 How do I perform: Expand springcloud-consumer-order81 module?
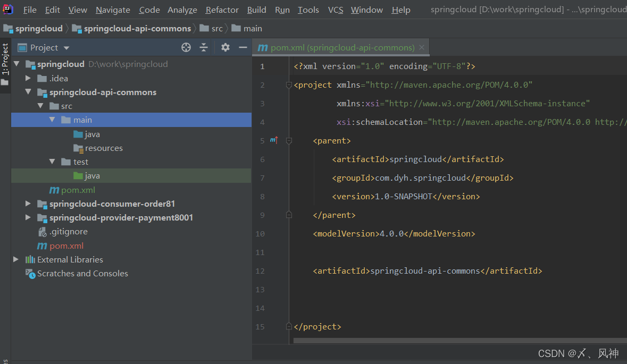28,204
